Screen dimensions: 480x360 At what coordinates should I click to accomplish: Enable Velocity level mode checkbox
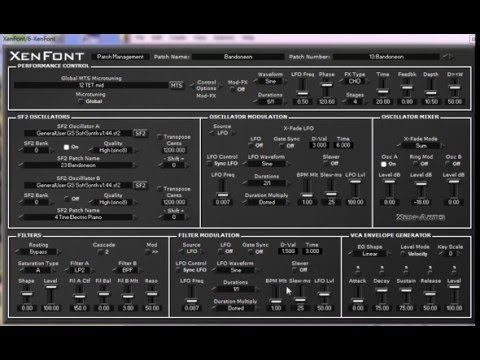(403, 254)
